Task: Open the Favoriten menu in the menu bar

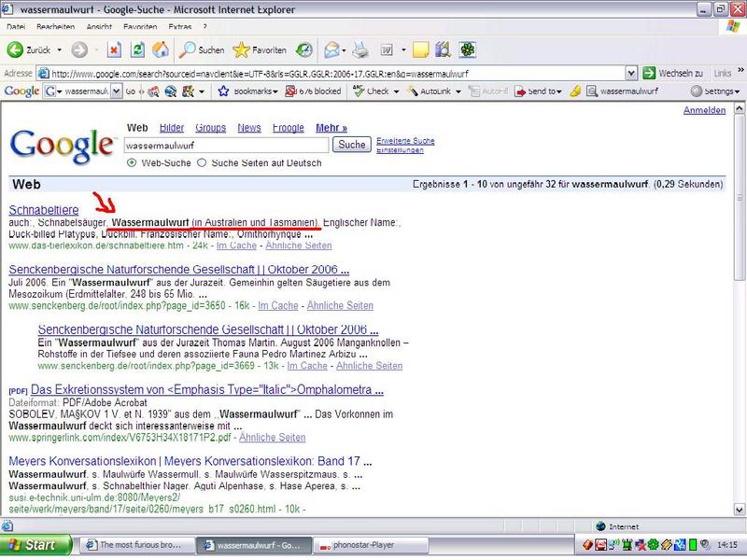Action: (x=140, y=27)
